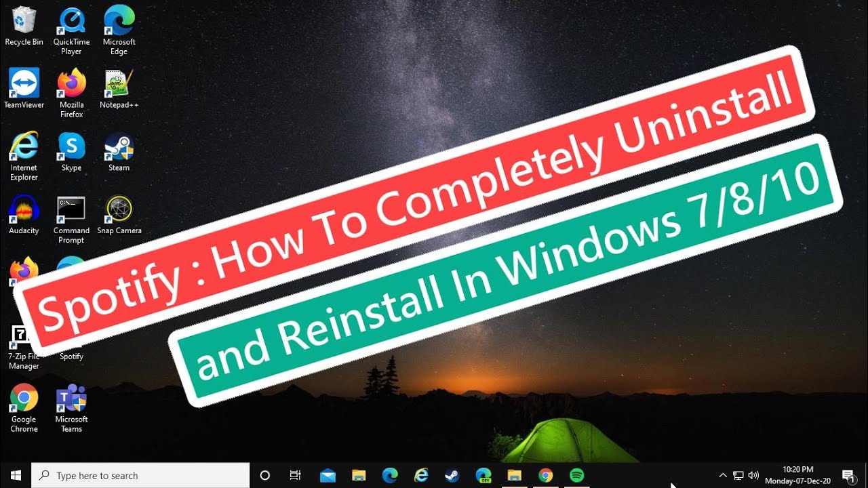The image size is (868, 488).
Task: Select the Spotify desktop shortcut label
Action: coord(71,357)
